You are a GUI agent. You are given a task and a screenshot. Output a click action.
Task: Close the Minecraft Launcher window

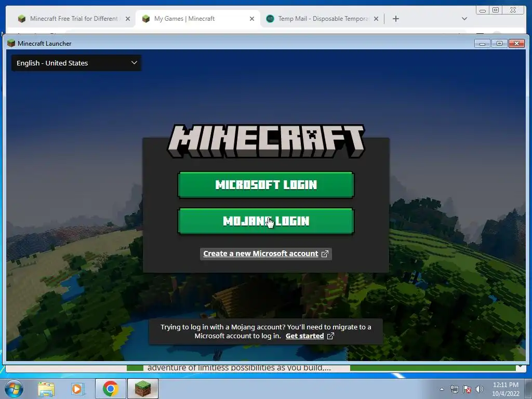(517, 44)
